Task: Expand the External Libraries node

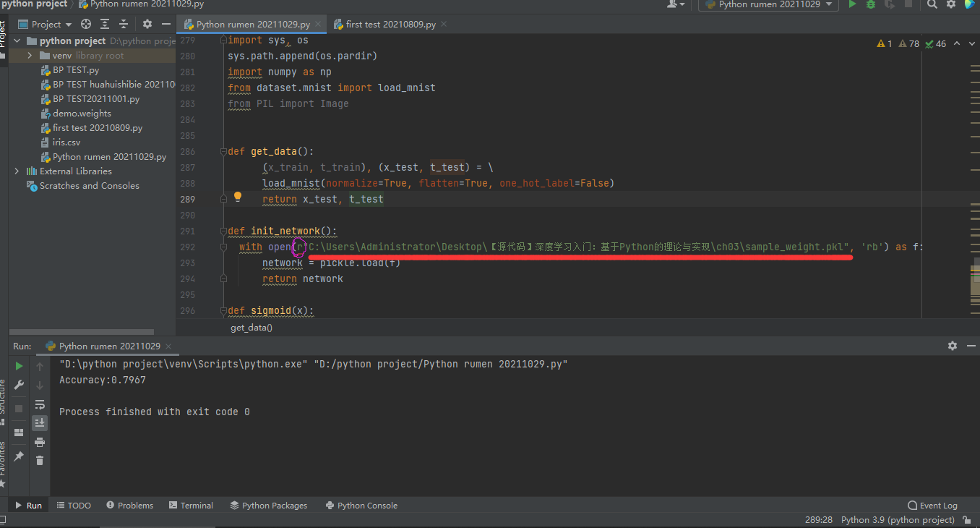Action: pos(17,171)
